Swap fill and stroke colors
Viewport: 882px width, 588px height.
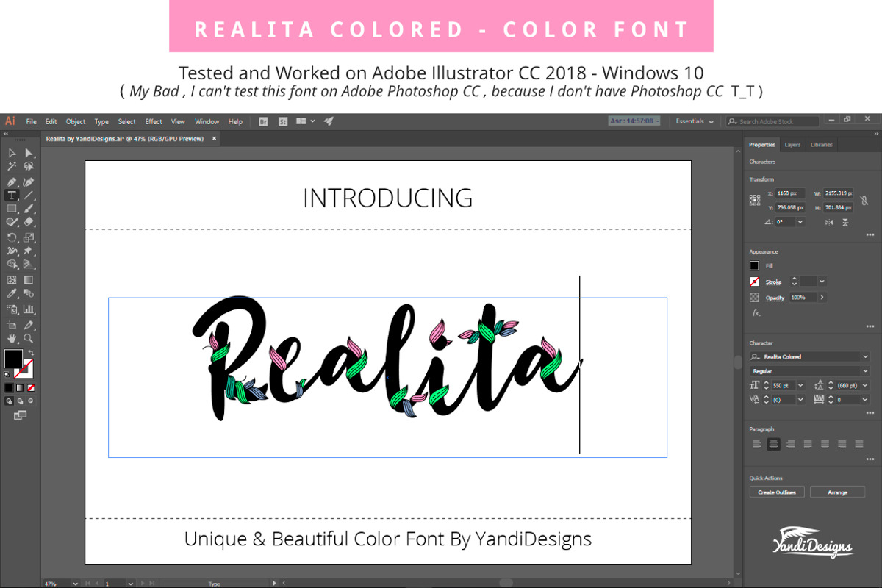pos(31,353)
